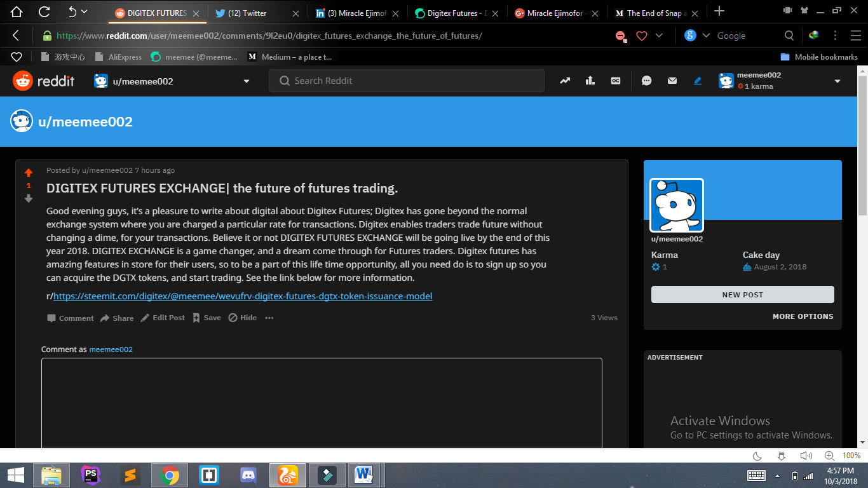This screenshot has width=868, height=488.
Task: Open the red ad-block icon in address bar
Action: point(621,36)
